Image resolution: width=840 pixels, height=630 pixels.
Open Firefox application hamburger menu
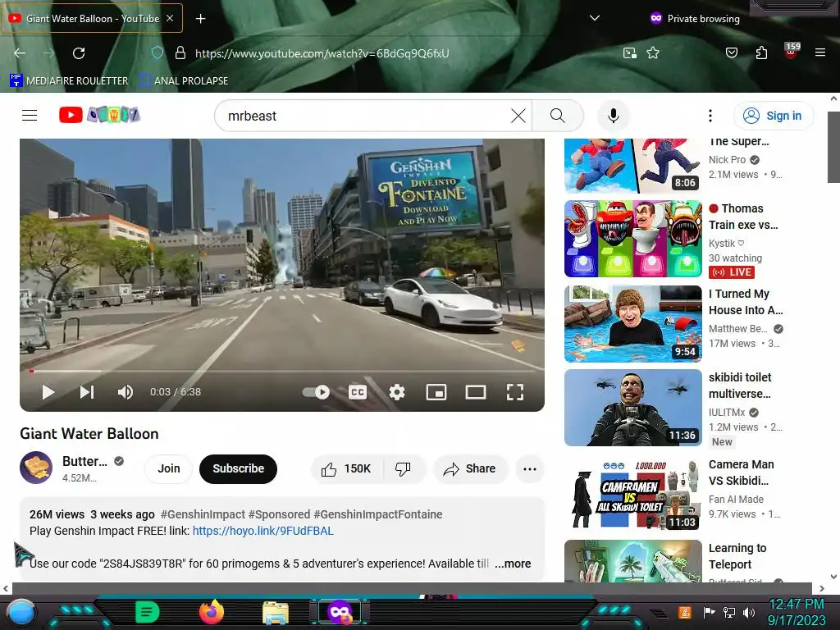point(820,52)
